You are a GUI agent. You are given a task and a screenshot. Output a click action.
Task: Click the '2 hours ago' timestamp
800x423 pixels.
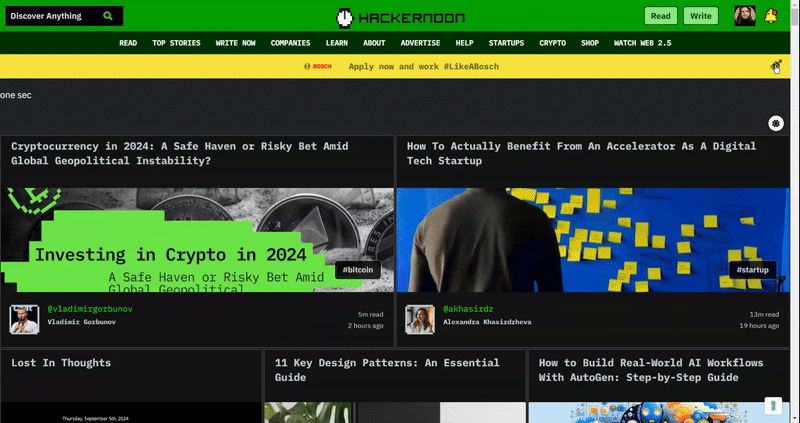pos(366,326)
